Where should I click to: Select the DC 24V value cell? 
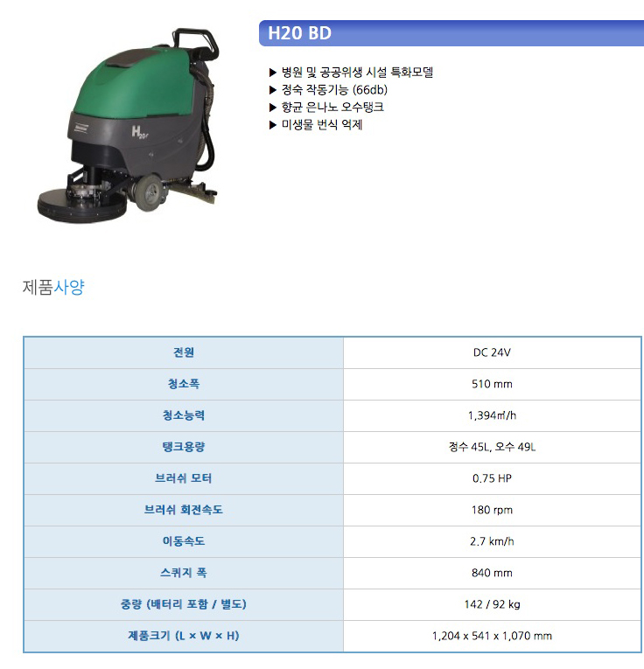(x=491, y=352)
